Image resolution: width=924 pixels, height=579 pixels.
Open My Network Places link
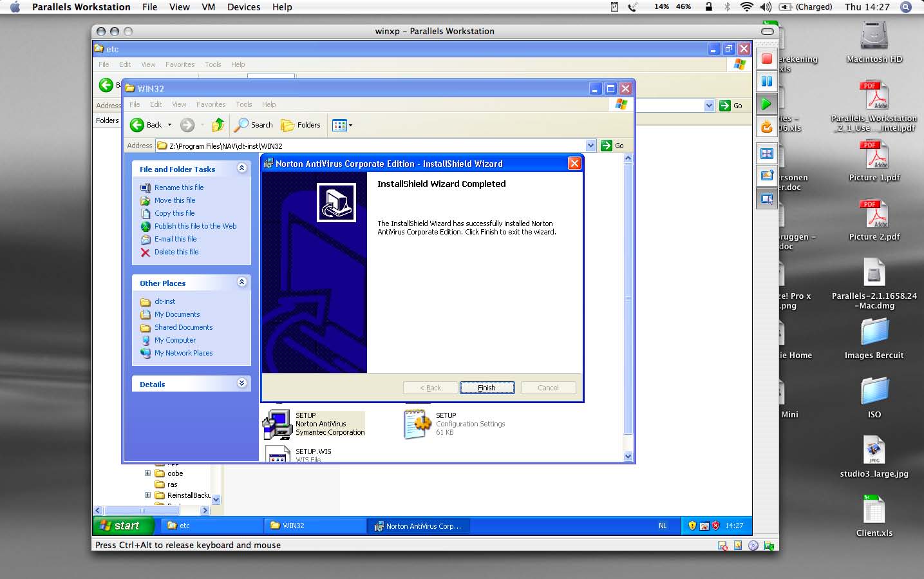[184, 353]
